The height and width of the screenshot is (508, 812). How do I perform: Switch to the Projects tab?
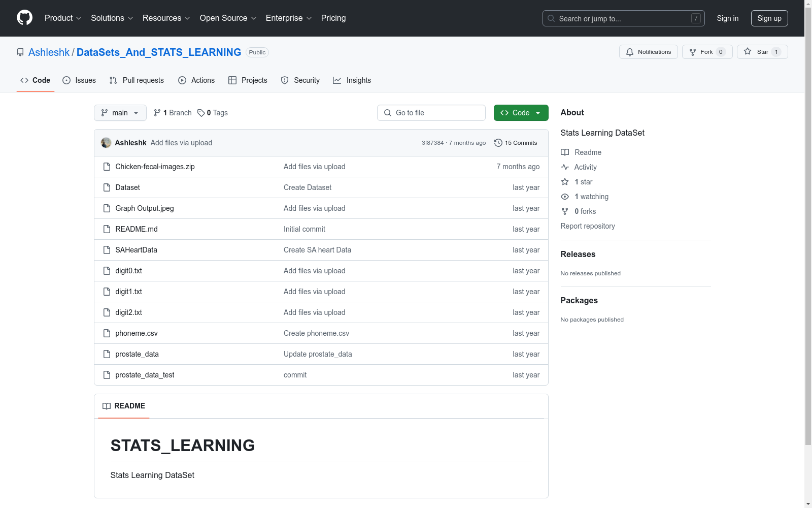click(x=248, y=80)
